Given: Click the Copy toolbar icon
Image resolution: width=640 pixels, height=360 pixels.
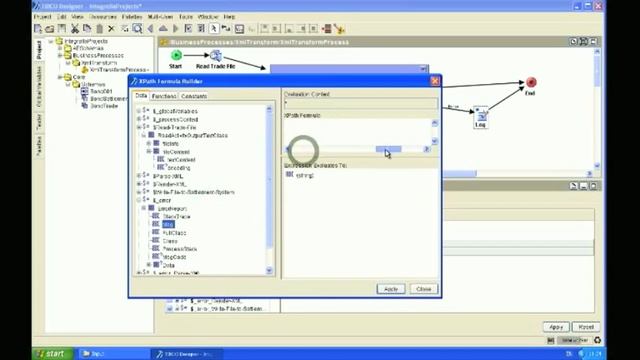Looking at the screenshot, I should (87, 29).
